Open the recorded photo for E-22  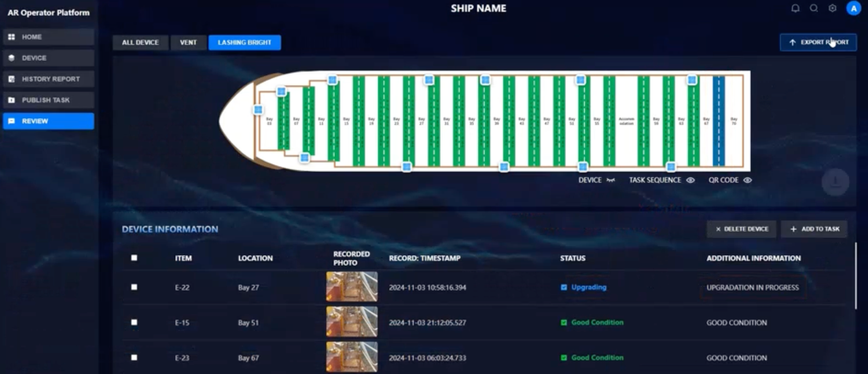352,287
